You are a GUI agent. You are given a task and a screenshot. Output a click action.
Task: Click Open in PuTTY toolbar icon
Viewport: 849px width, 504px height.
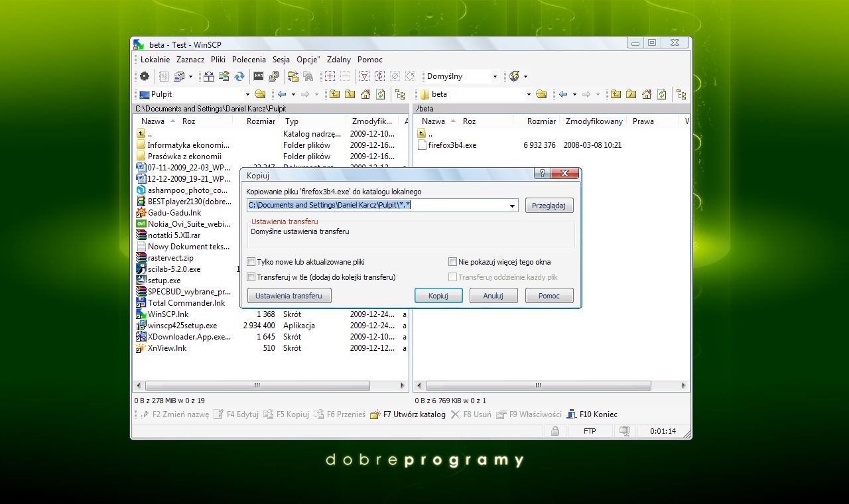tap(274, 76)
